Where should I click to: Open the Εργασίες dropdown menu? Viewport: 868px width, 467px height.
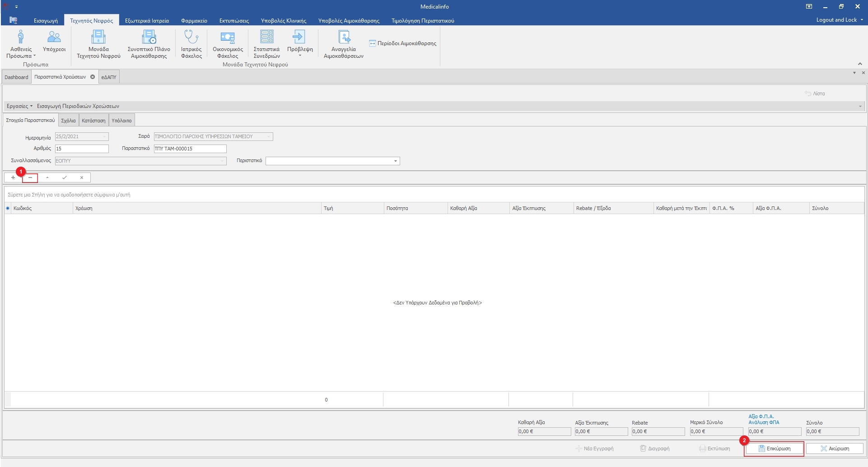pyautogui.click(x=19, y=106)
